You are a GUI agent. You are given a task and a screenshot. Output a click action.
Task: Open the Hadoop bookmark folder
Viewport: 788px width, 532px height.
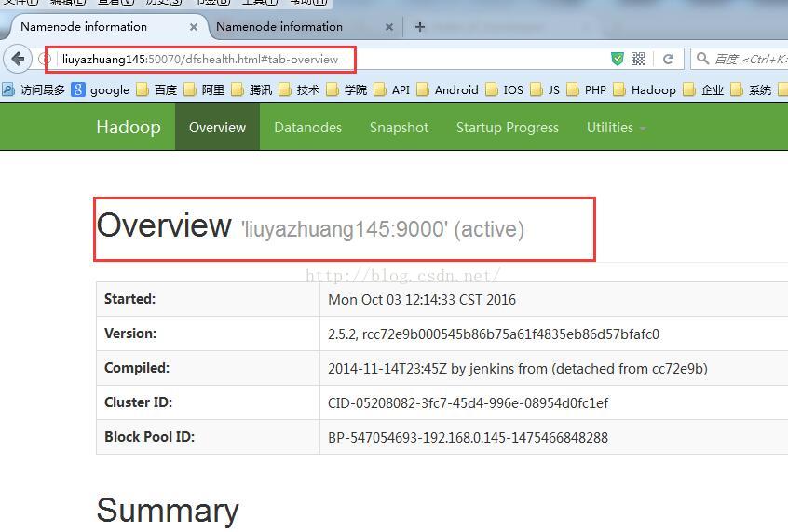[645, 90]
